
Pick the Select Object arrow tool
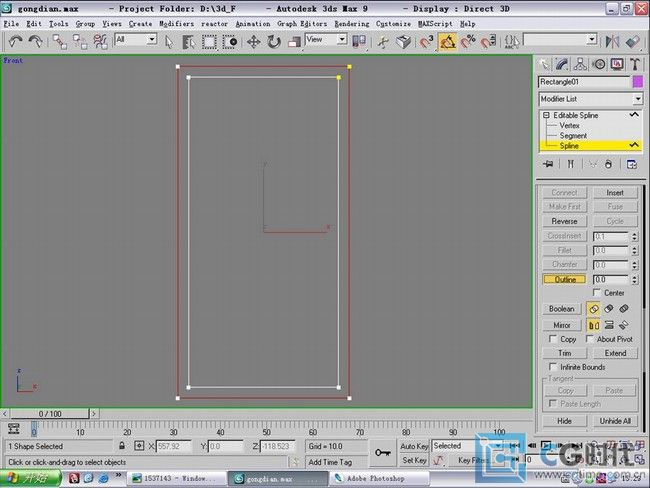tap(169, 42)
